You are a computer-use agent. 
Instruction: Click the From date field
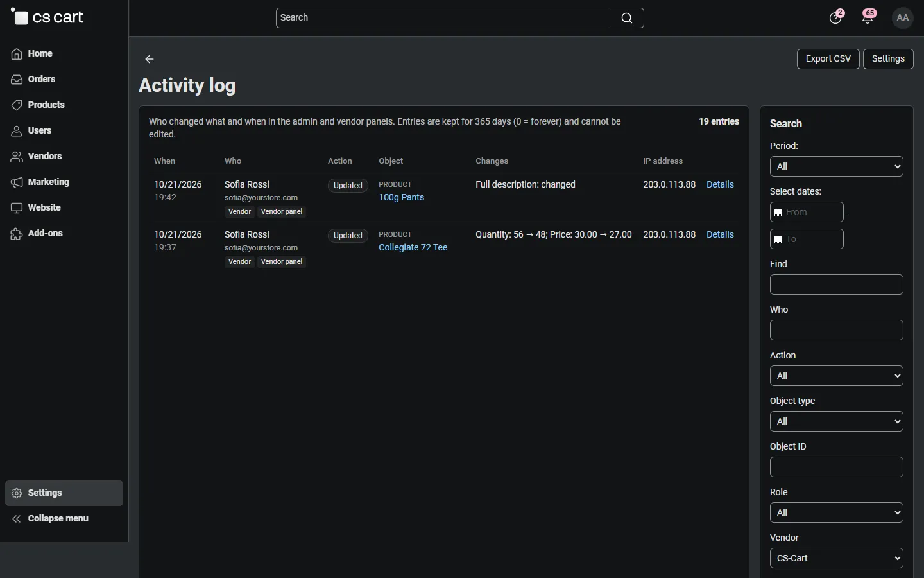point(807,212)
